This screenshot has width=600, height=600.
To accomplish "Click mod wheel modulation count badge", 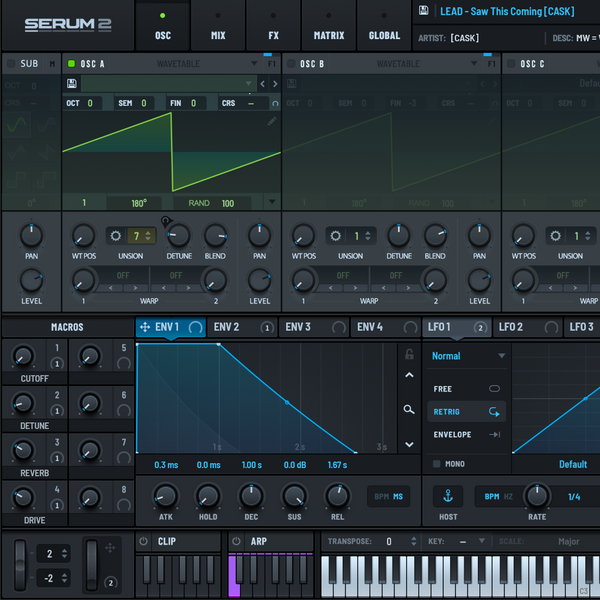I will (x=111, y=583).
